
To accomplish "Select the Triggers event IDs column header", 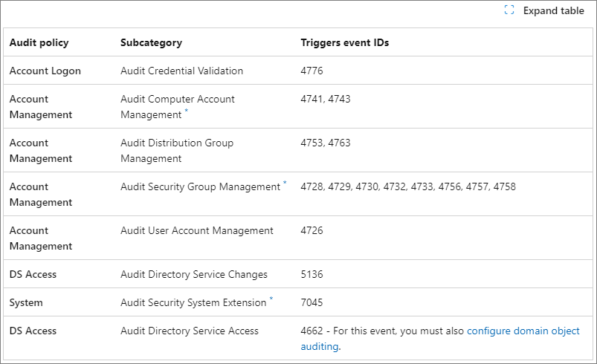I will (345, 42).
